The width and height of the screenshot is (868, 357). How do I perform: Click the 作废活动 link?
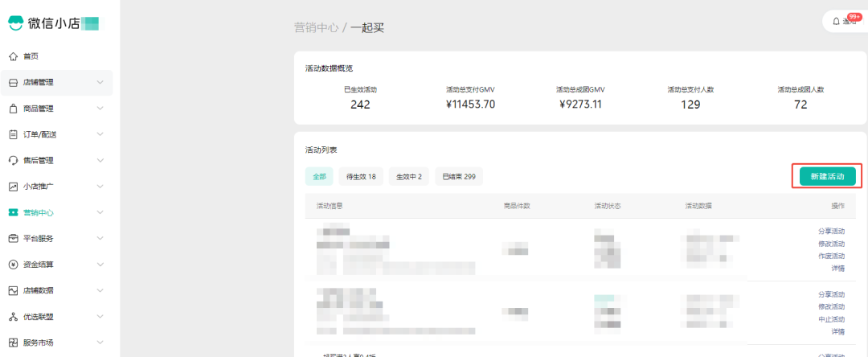click(831, 256)
